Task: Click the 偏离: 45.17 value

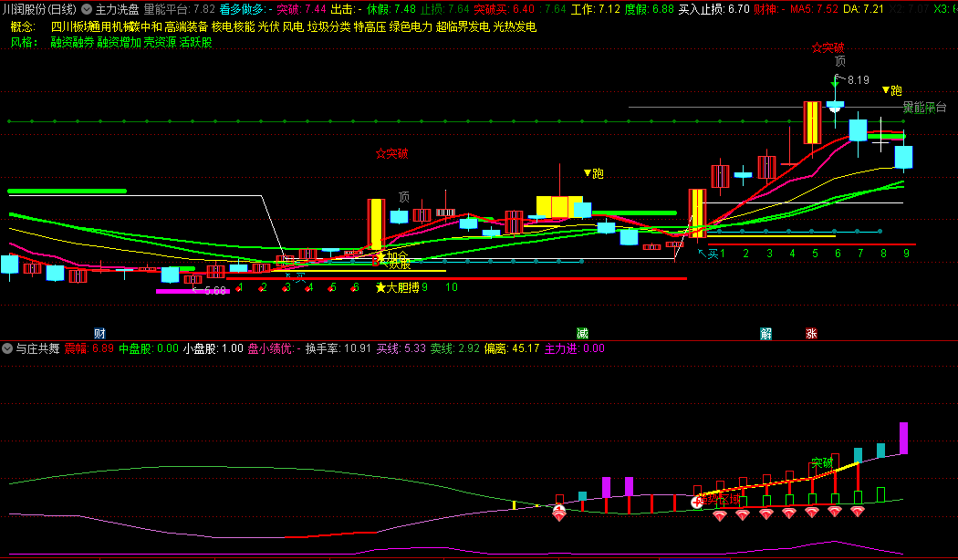Action: pos(512,348)
